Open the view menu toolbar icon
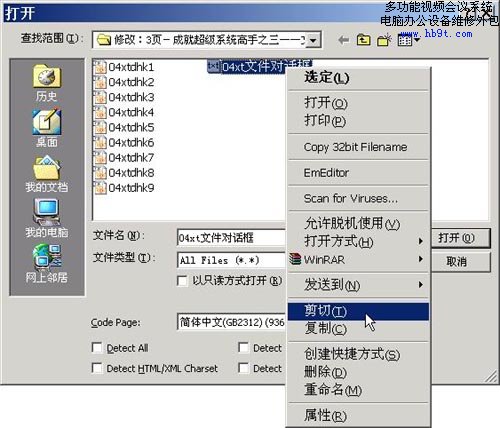500x428 pixels. 408,40
